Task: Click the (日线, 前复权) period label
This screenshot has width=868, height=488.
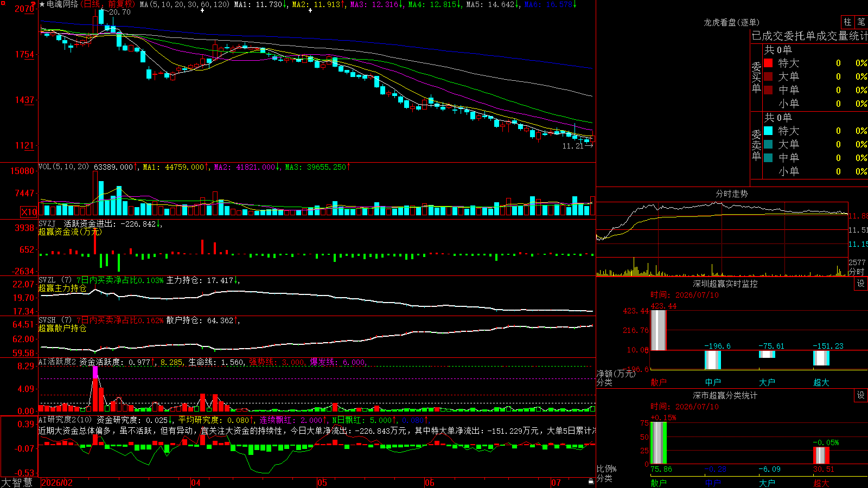Action: (x=108, y=4)
